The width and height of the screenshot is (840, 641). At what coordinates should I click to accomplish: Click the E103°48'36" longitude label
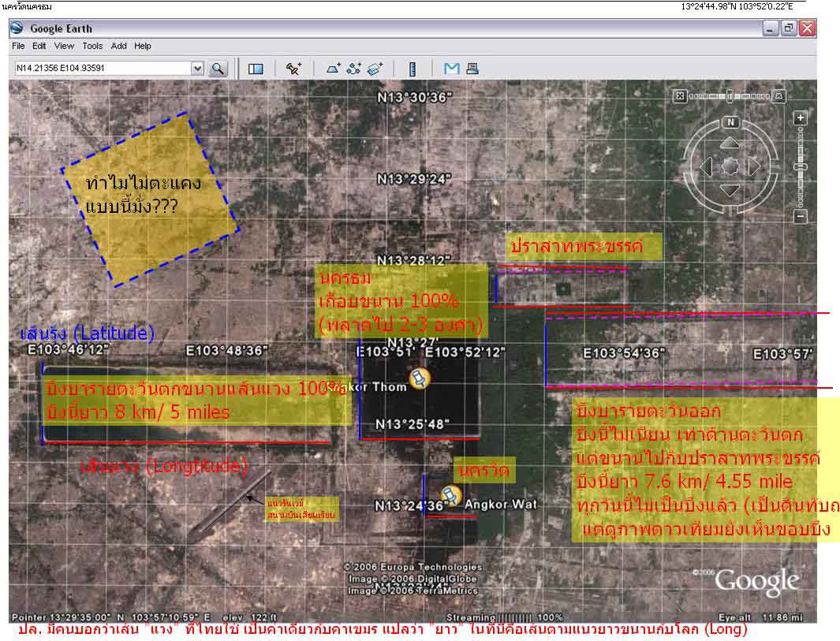coord(226,350)
